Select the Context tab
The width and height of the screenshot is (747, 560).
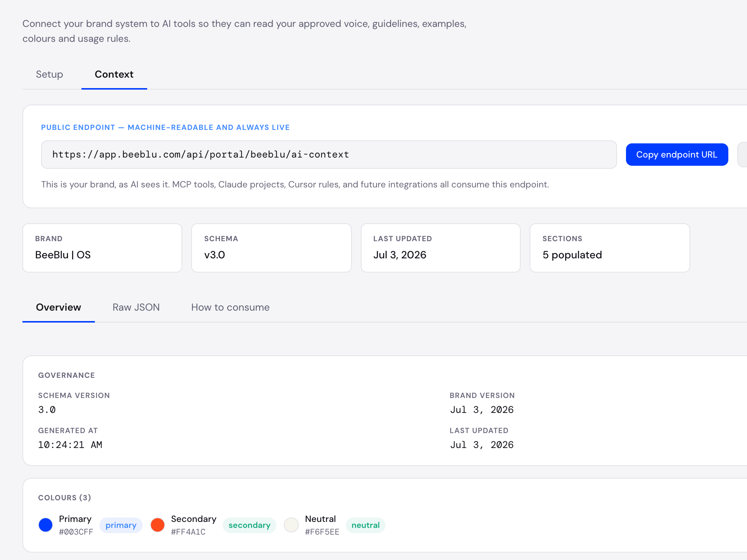point(114,74)
